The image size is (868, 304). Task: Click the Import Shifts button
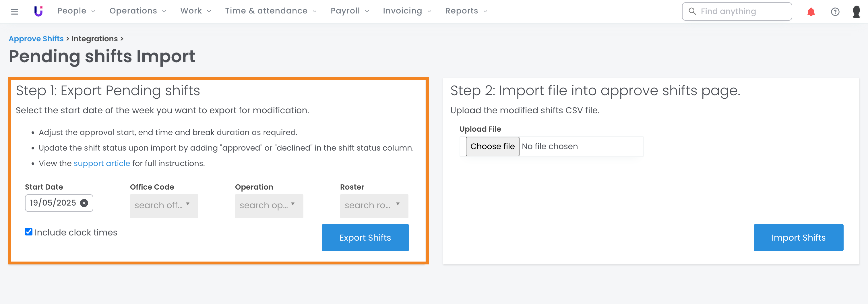click(x=798, y=238)
